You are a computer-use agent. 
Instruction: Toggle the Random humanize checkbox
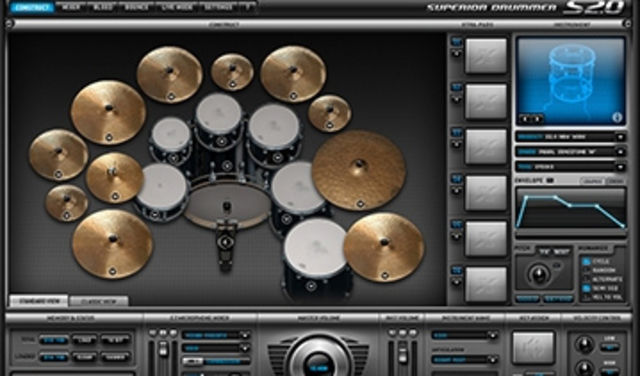(x=586, y=270)
